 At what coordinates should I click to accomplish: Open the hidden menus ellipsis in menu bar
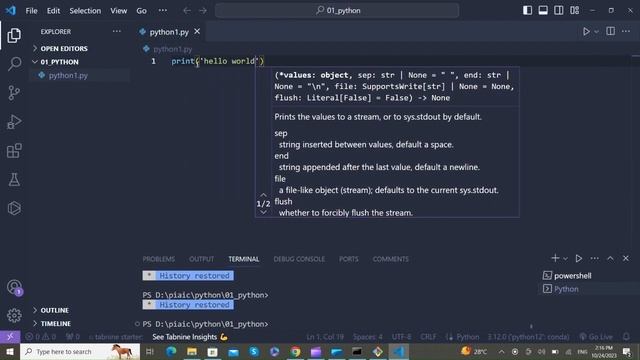click(162, 11)
